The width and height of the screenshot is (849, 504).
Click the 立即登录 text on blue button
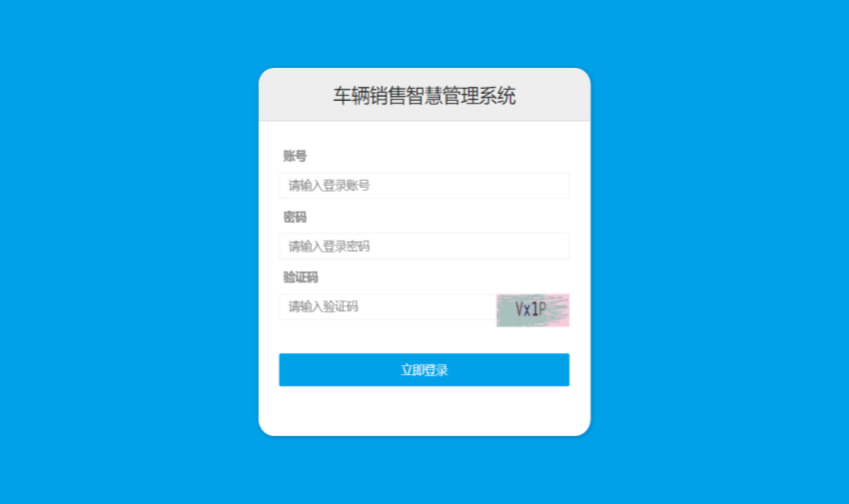tap(424, 370)
